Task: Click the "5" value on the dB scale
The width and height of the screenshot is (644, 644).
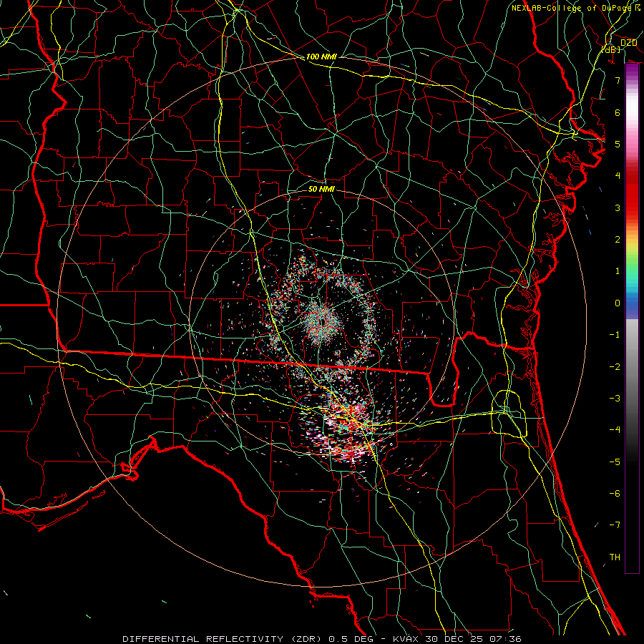Action: pos(618,144)
